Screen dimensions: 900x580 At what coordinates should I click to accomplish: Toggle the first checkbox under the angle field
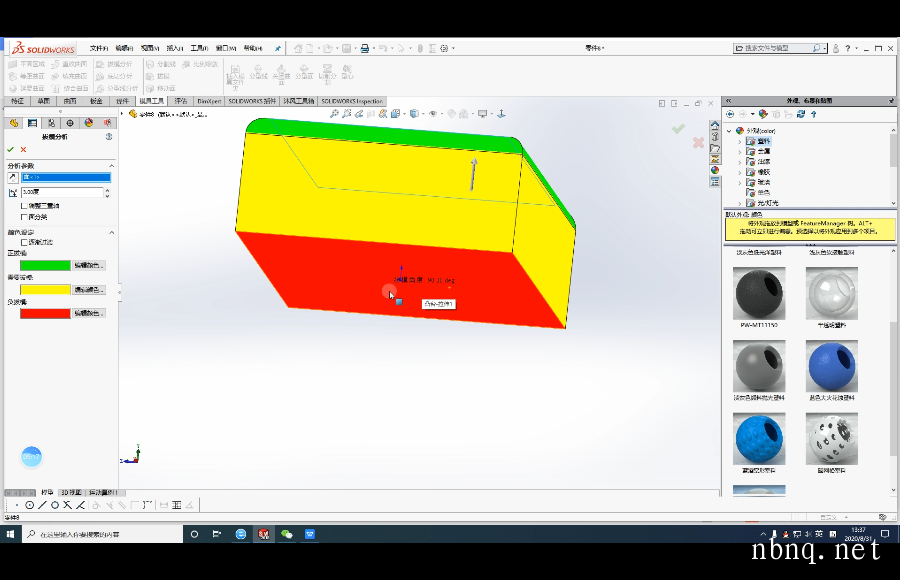(24, 206)
